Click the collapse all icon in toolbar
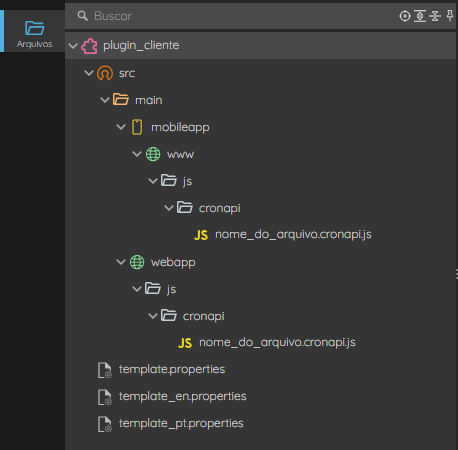This screenshot has width=458, height=450. click(x=435, y=16)
